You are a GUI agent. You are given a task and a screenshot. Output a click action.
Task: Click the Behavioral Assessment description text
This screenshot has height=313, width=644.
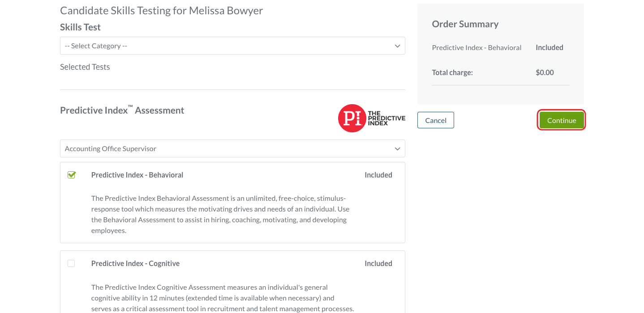coord(220,214)
